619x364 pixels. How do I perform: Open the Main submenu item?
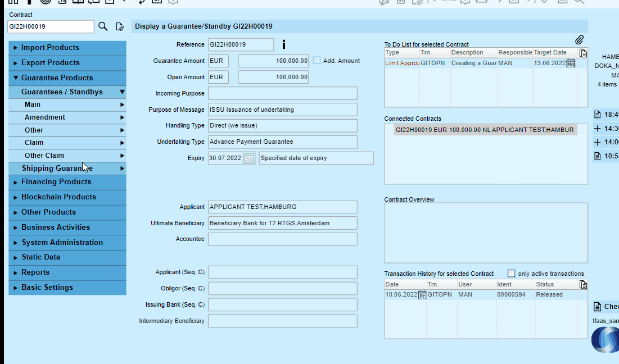pyautogui.click(x=67, y=104)
